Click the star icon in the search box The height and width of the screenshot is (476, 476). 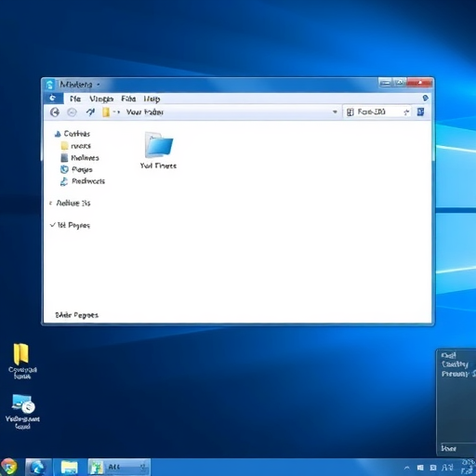tap(406, 112)
